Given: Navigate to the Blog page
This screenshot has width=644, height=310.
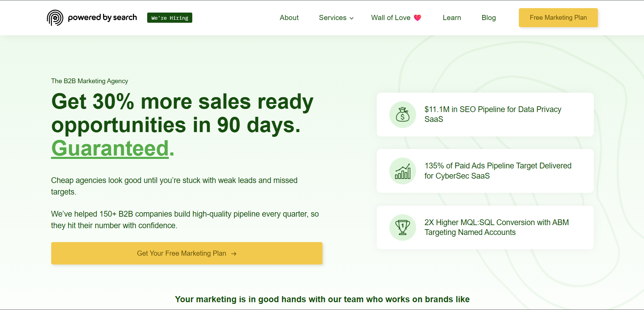Looking at the screenshot, I should pyautogui.click(x=489, y=18).
